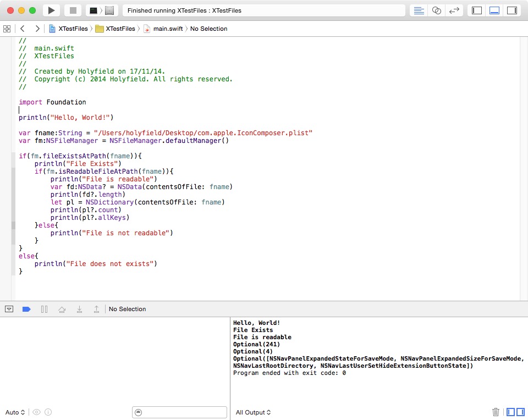Click 'File is not readable' string
The width and height of the screenshot is (528, 420).
pos(125,233)
